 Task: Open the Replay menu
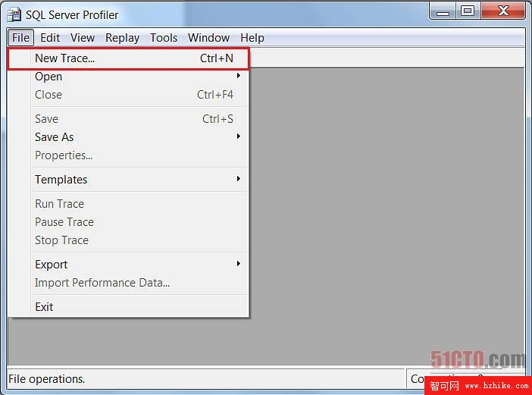pyautogui.click(x=122, y=38)
